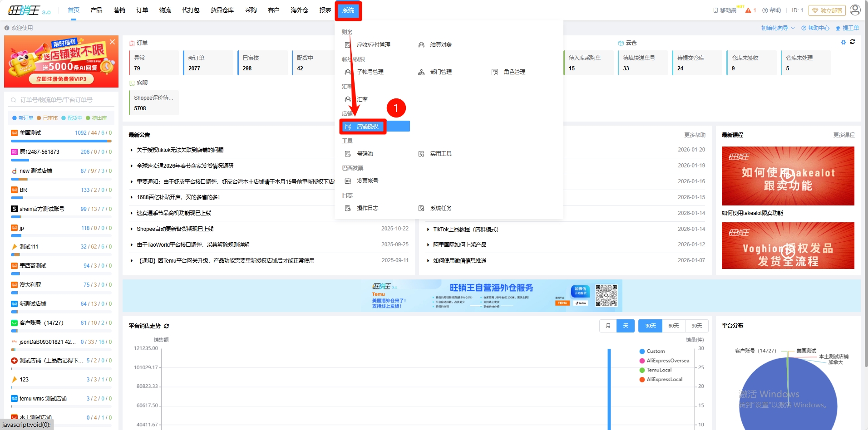
Task: Expand the Shopee自动更新备货期 announcement
Action: point(175,229)
